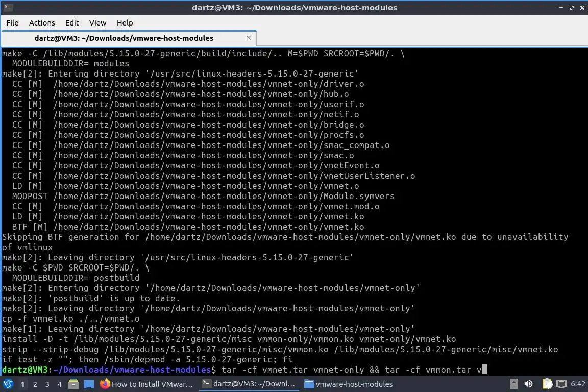The width and height of the screenshot is (588, 392).
Task: Click the 'MODULEBUILDDIR= postbuild' line
Action: coord(76,278)
